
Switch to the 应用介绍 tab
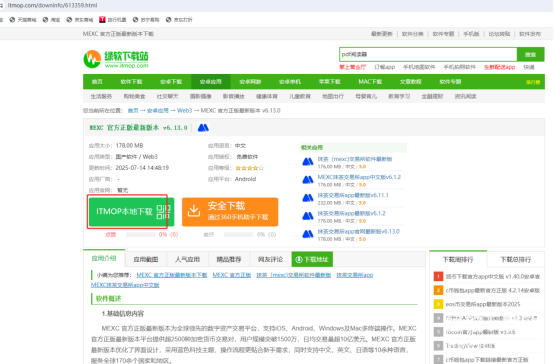pyautogui.click(x=104, y=258)
